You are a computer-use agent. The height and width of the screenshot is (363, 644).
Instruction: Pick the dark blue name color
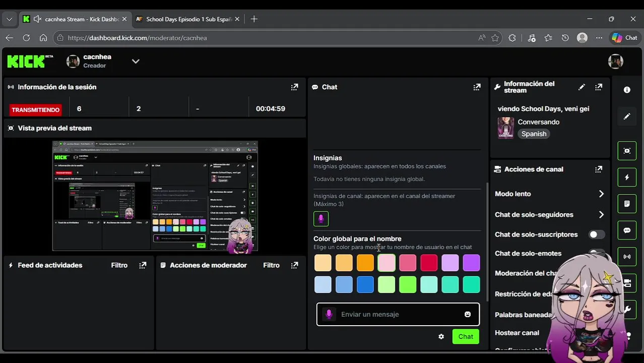pyautogui.click(x=365, y=284)
